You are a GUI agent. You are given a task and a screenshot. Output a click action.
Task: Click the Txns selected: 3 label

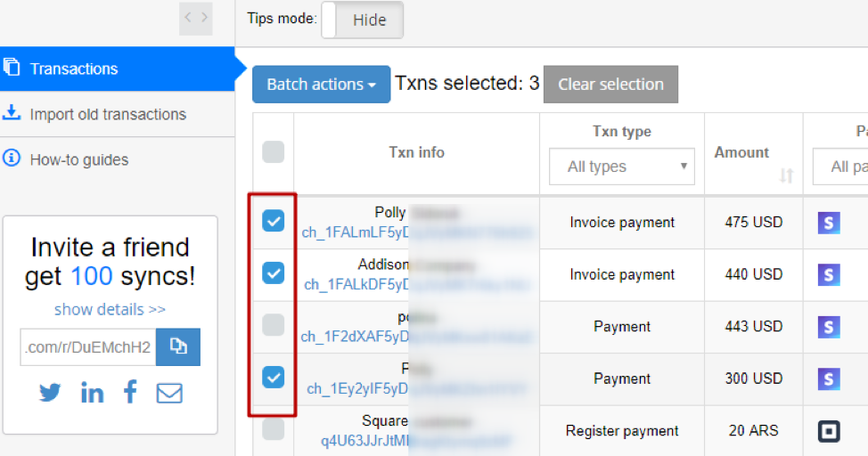[467, 83]
